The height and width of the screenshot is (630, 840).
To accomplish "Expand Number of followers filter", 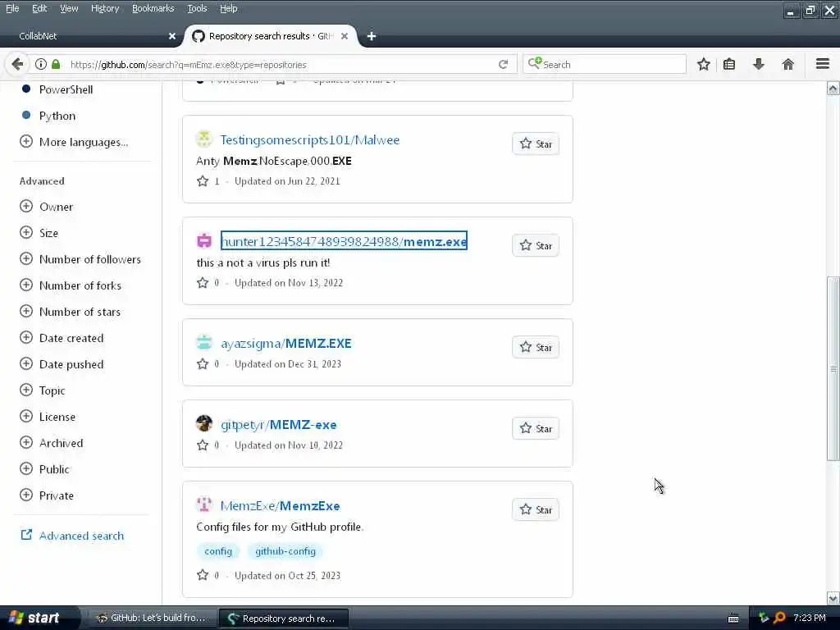I will click(x=80, y=259).
